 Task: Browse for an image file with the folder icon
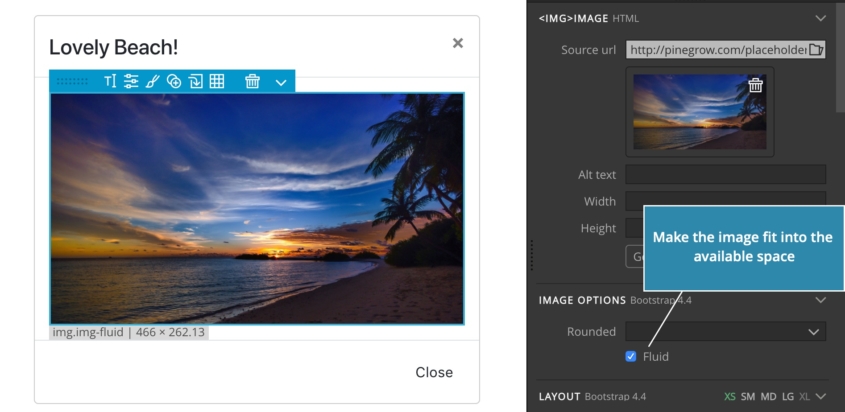[816, 50]
